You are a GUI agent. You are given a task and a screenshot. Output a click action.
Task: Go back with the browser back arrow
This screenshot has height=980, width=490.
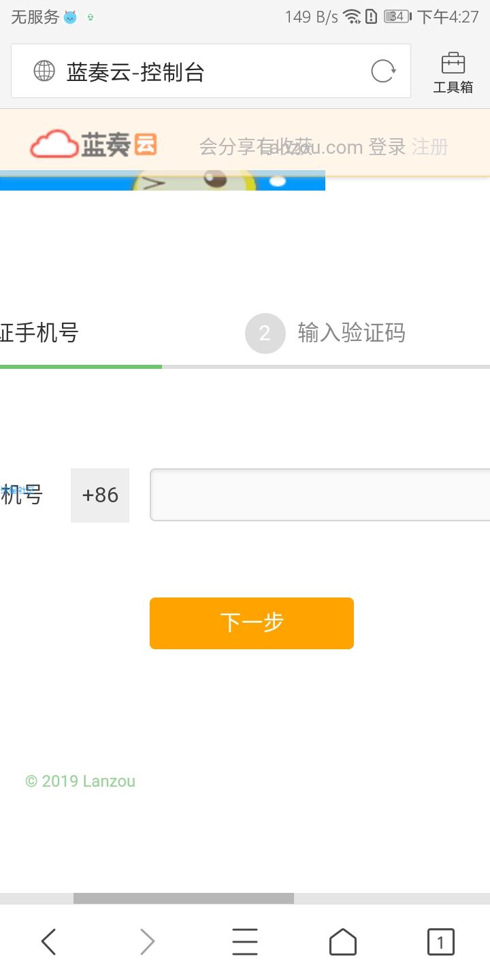(48, 943)
